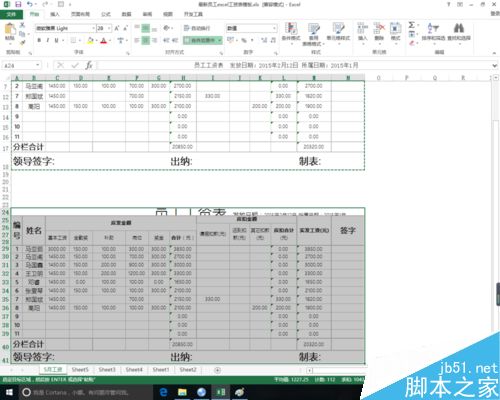Toggle center horizontal alignment
The width and height of the screenshot is (500, 400).
click(146, 40)
